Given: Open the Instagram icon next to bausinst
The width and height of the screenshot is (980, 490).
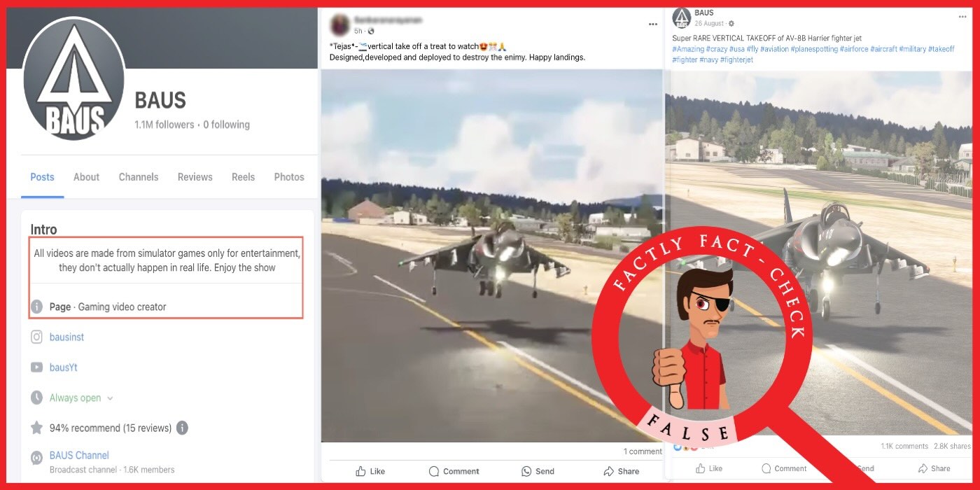Looking at the screenshot, I should 36,337.
